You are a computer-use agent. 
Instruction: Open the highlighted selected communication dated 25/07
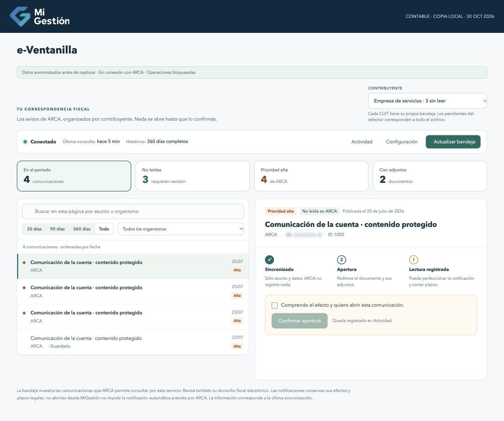coord(133,266)
